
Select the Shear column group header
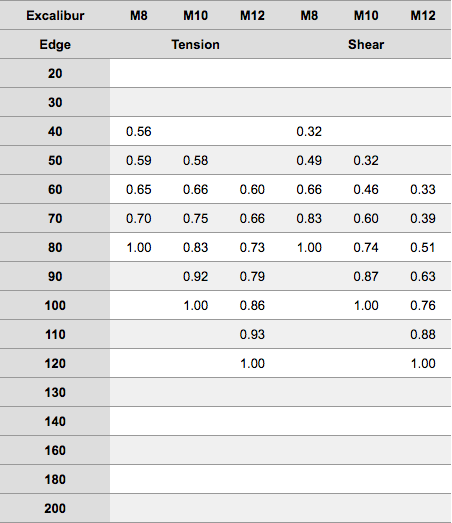point(366,45)
